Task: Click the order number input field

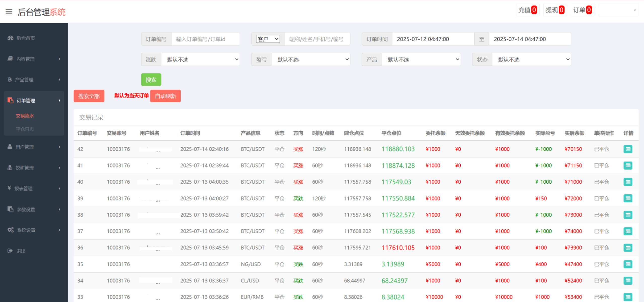Action: 206,39
